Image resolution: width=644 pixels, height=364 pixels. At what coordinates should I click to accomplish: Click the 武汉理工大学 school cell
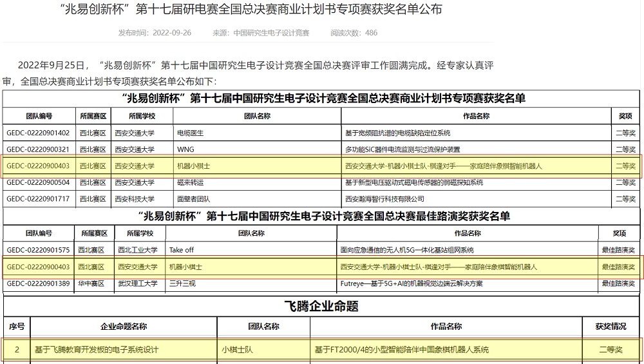pyautogui.click(x=138, y=283)
